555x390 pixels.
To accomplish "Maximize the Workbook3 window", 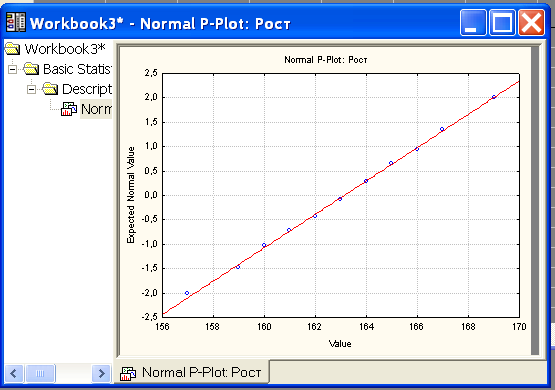I will [x=502, y=22].
